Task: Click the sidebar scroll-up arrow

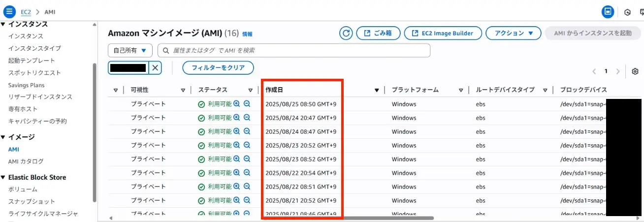Action: coord(94,25)
